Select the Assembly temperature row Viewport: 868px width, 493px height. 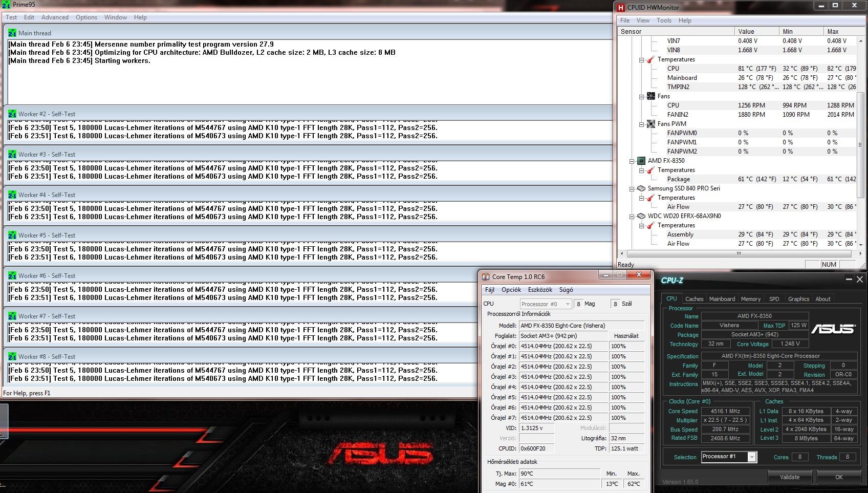[x=737, y=234]
